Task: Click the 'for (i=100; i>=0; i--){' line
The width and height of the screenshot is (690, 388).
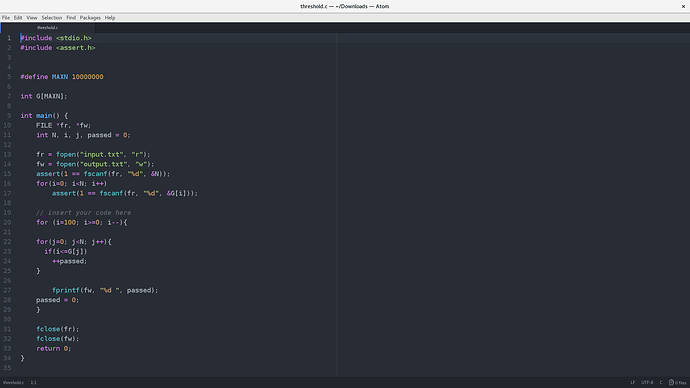Action: 82,223
